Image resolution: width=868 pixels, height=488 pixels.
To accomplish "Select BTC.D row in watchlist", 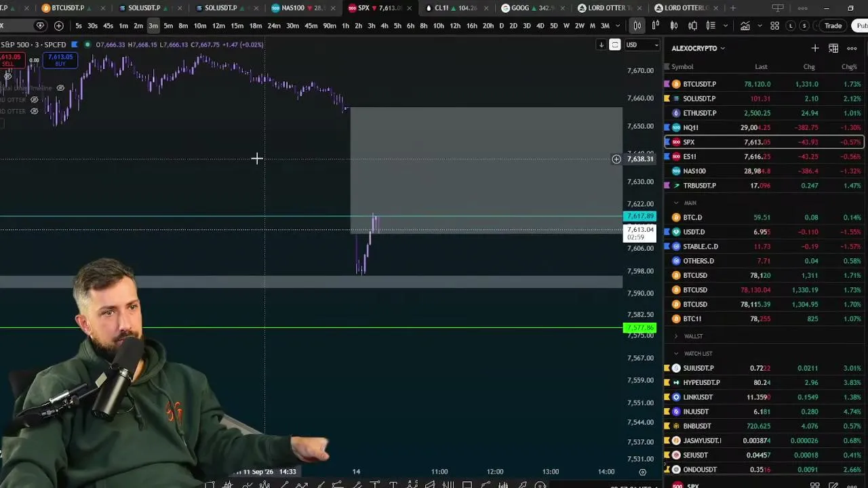I will coord(764,218).
